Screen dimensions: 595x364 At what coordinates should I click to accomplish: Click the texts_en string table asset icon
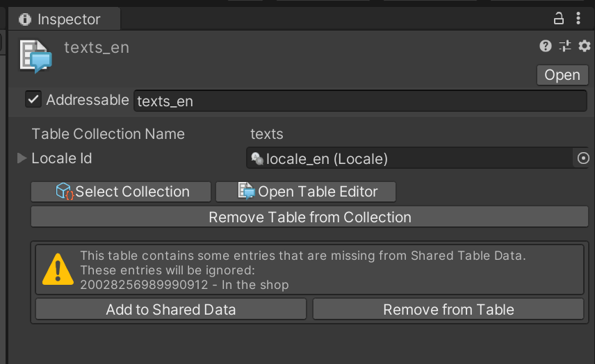click(x=35, y=57)
